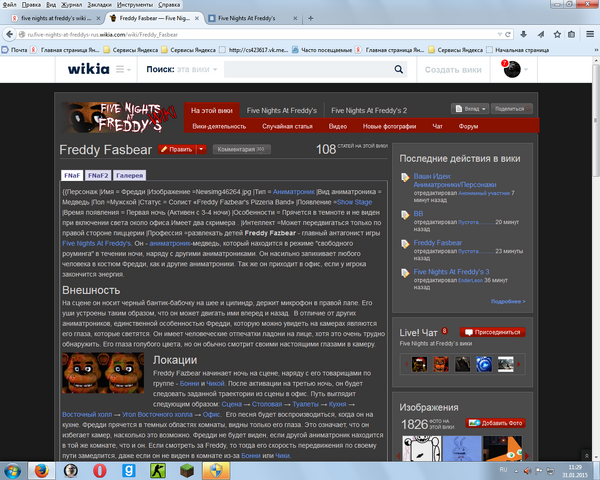Image resolution: width=600 pixels, height=480 pixels.
Task: Open the Журнал menu
Action: click(x=72, y=5)
